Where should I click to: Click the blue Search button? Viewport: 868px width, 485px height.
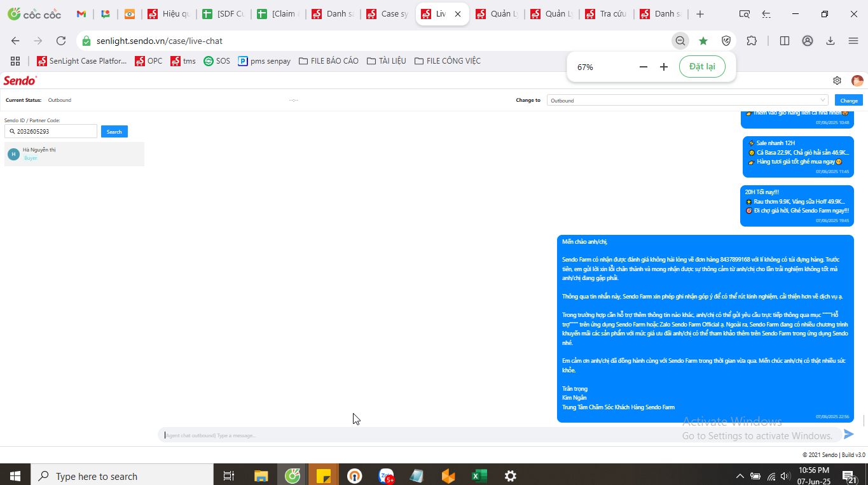click(x=114, y=132)
